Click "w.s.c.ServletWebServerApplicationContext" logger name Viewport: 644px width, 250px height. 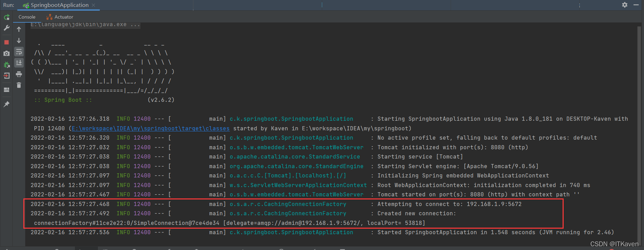(298, 185)
